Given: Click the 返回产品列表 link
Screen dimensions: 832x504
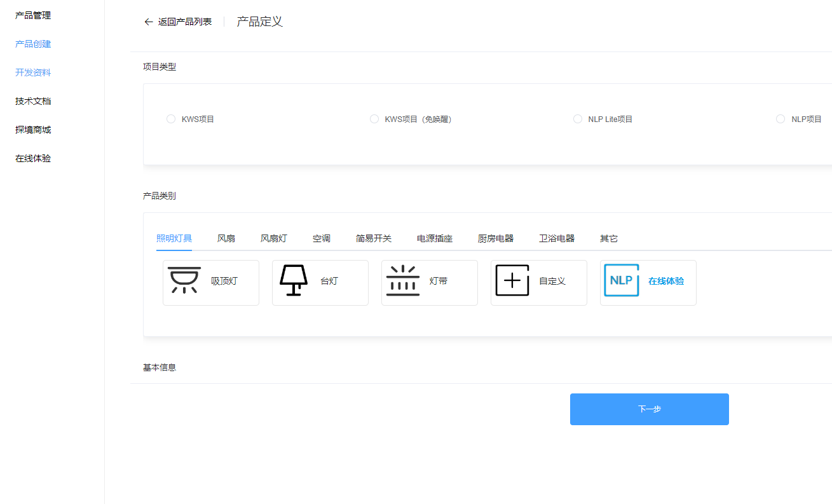Looking at the screenshot, I should (185, 22).
